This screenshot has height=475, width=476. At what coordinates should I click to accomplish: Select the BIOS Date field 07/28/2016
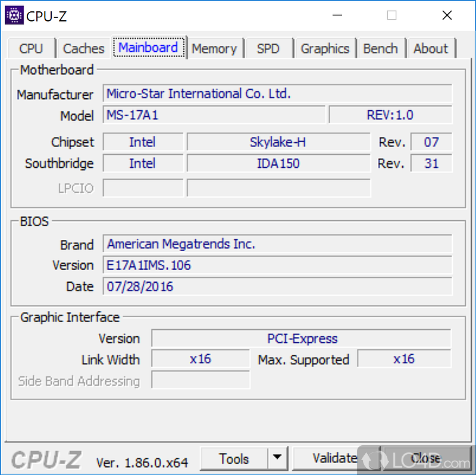point(277,286)
